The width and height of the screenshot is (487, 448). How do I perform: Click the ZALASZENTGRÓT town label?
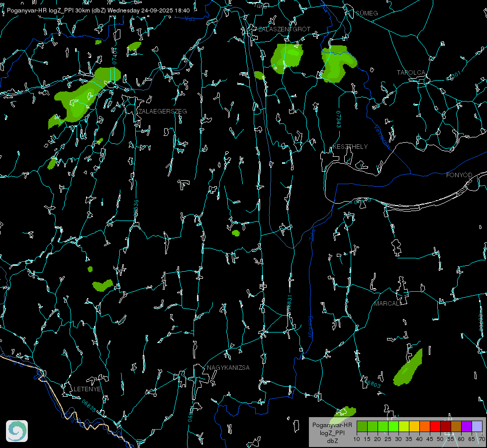click(x=284, y=29)
